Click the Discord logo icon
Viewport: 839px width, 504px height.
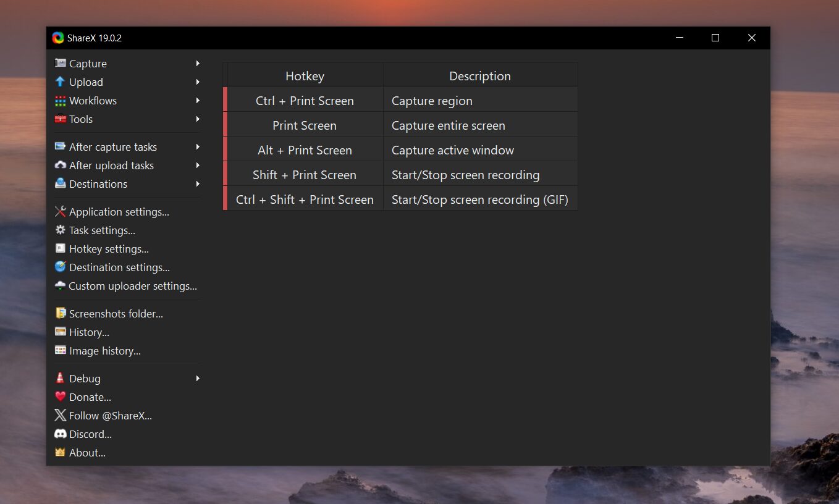pos(60,434)
